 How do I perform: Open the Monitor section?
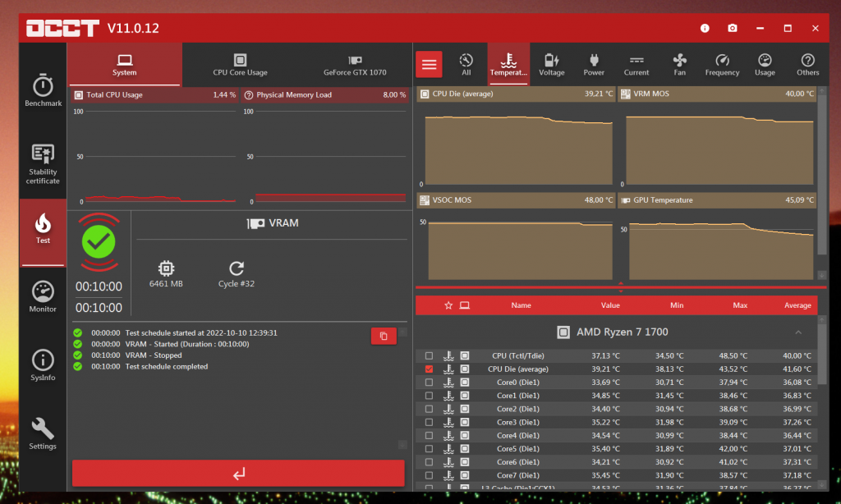(43, 296)
